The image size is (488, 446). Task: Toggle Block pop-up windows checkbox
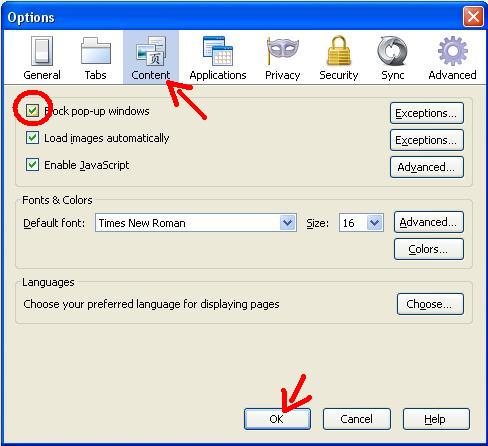pos(32,111)
